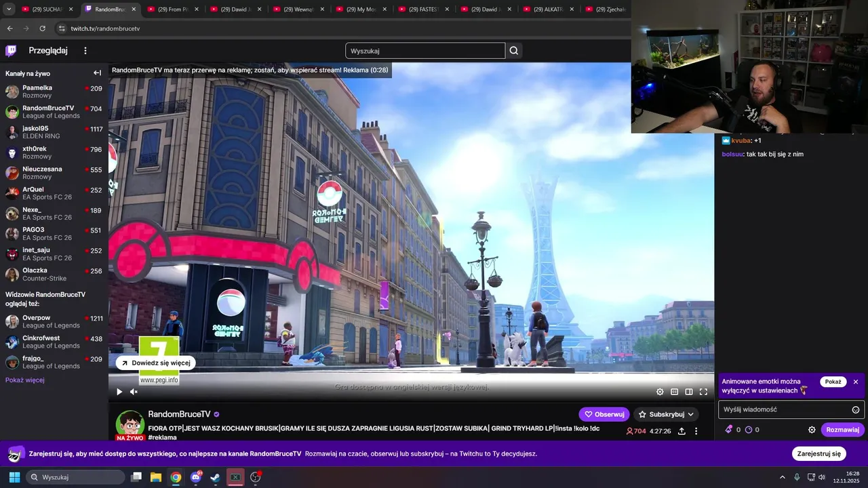This screenshot has width=868, height=488.
Task: Open Steam from the taskbar
Action: point(215,477)
